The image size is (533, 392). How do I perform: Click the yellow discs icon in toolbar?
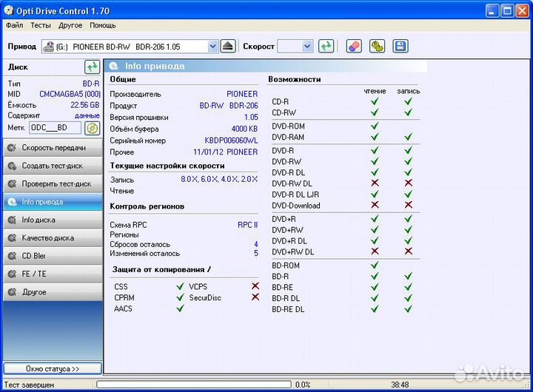pos(377,47)
